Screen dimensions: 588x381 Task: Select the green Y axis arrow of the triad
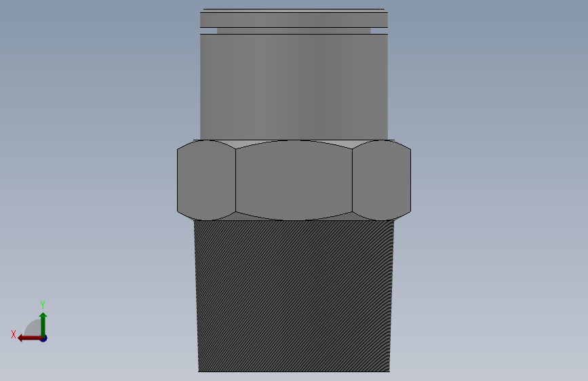point(43,324)
